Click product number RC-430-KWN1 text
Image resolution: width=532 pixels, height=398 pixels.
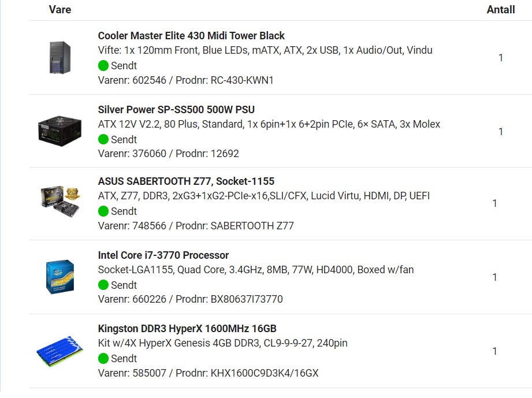(x=242, y=80)
